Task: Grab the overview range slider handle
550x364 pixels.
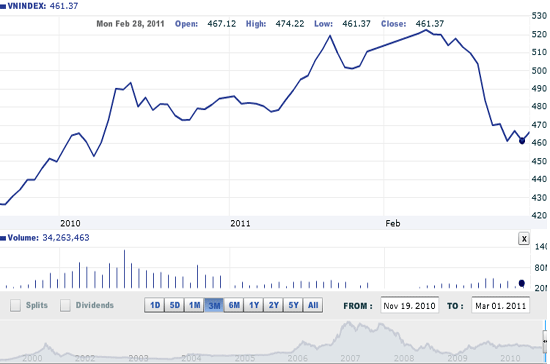Action: coord(545,341)
